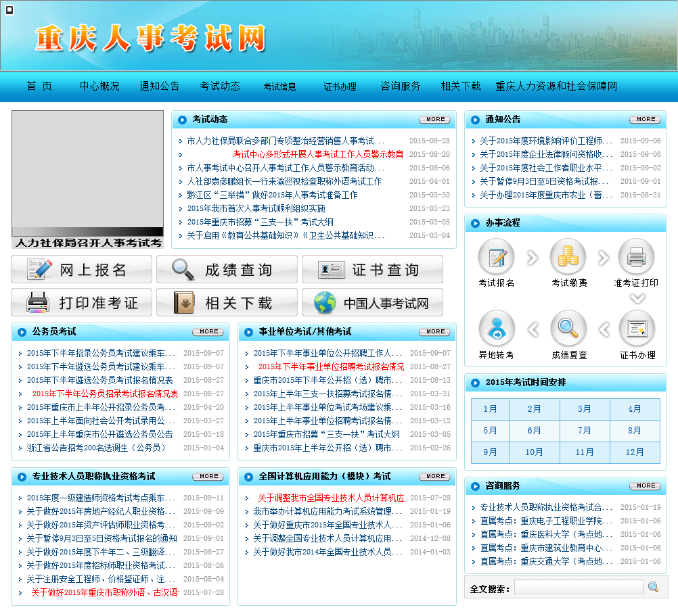Viewport: 678px width, 616px height.
Task: Click MORE in 咨询服务 panel
Action: [x=645, y=486]
